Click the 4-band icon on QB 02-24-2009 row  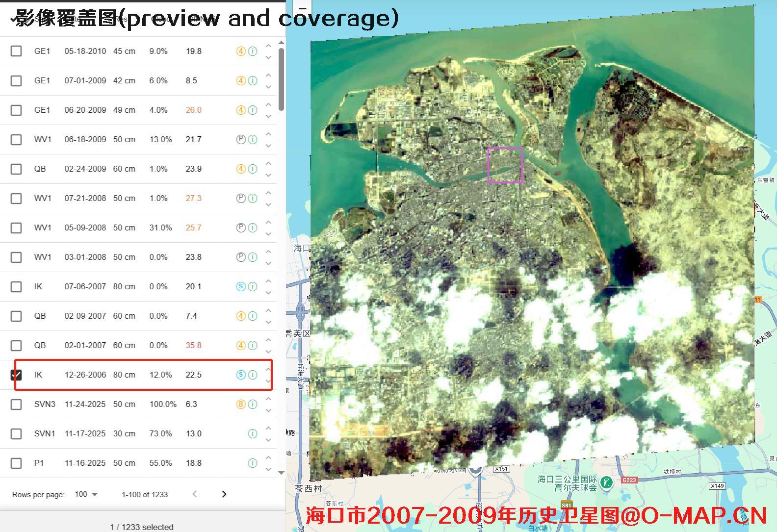[x=241, y=169]
